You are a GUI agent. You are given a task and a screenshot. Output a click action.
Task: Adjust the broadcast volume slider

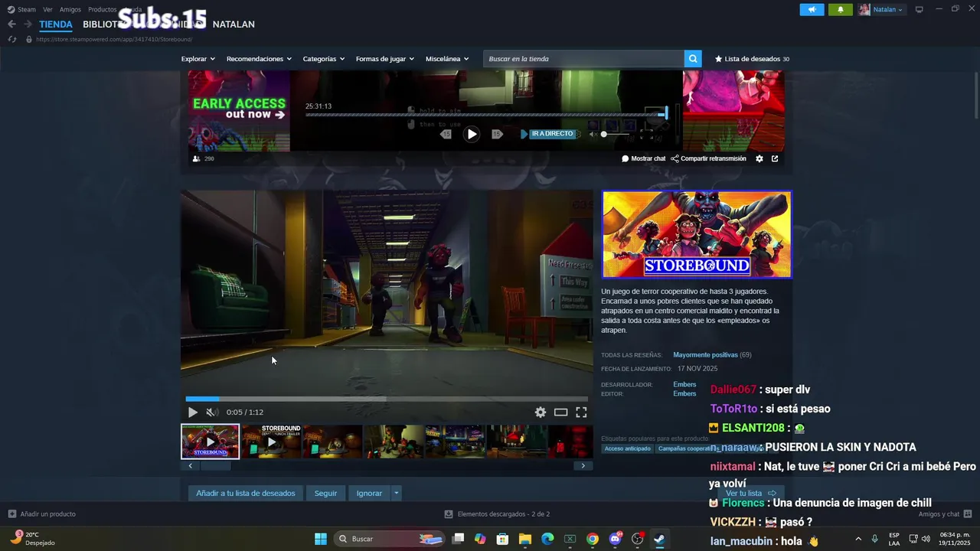(616, 134)
